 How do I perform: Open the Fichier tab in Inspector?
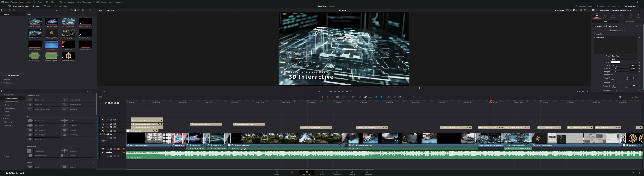click(x=638, y=16)
